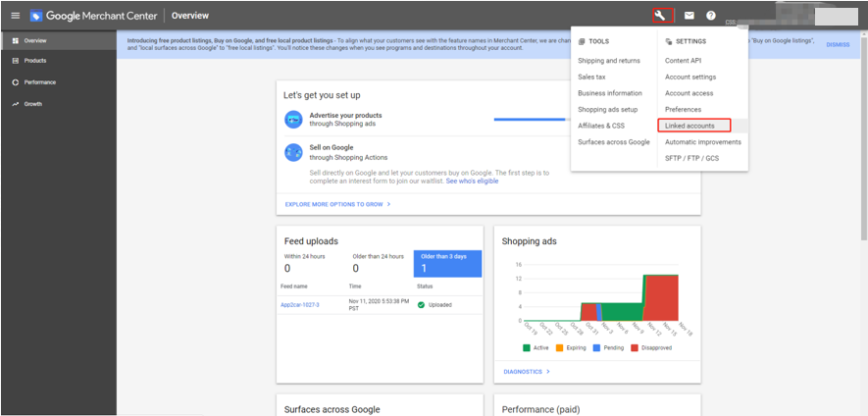
Task: Click the Google Merchant Center logo icon
Action: [36, 16]
